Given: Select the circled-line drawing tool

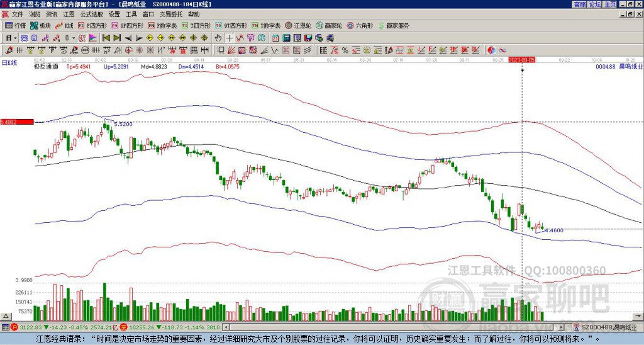Looking at the screenshot, I should (x=84, y=50).
